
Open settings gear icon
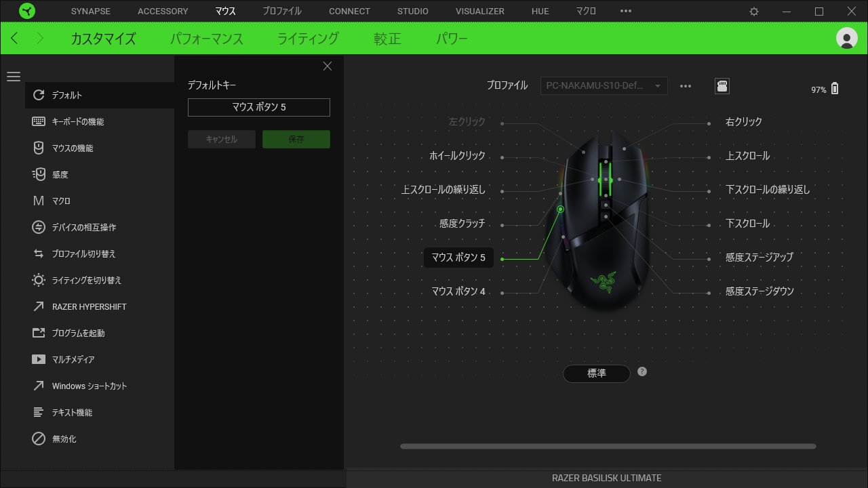pyautogui.click(x=754, y=12)
